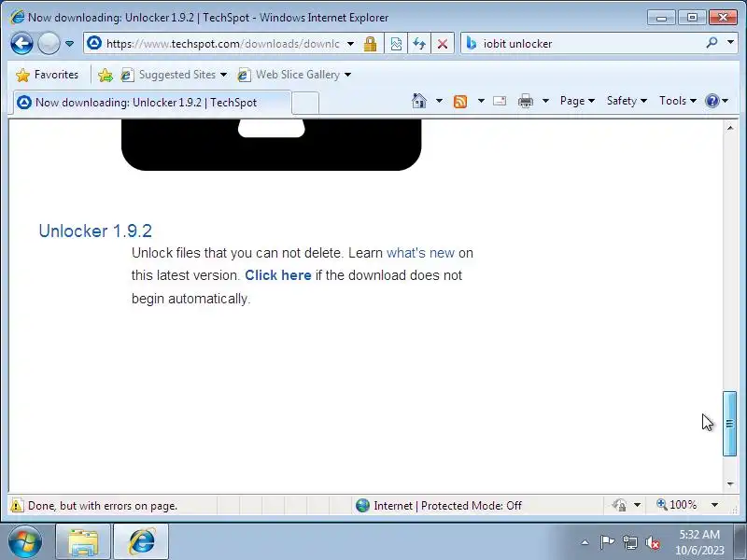Click the red Stop loading icon
Viewport: 747px width, 560px height.
click(x=443, y=44)
